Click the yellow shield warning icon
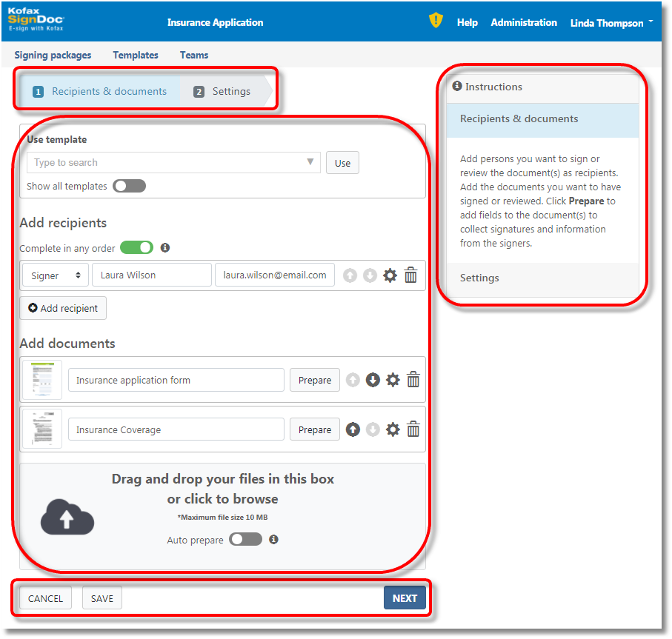The height and width of the screenshot is (639, 672). click(436, 21)
